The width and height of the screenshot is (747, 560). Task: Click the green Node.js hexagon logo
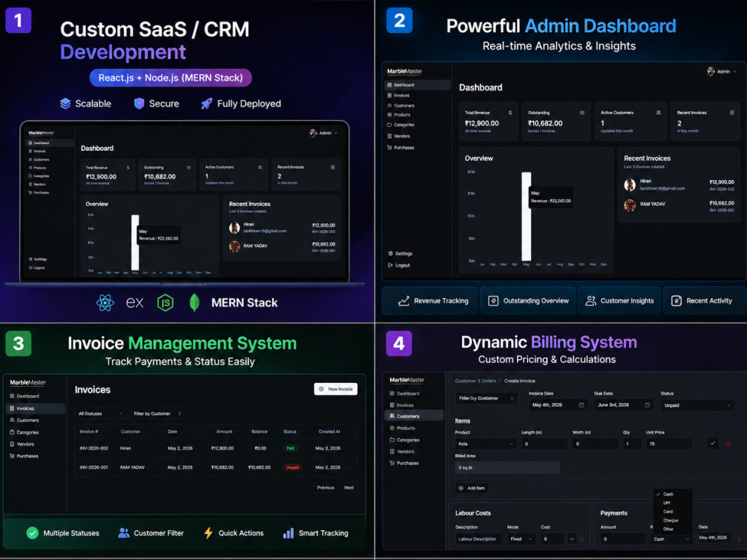165,302
